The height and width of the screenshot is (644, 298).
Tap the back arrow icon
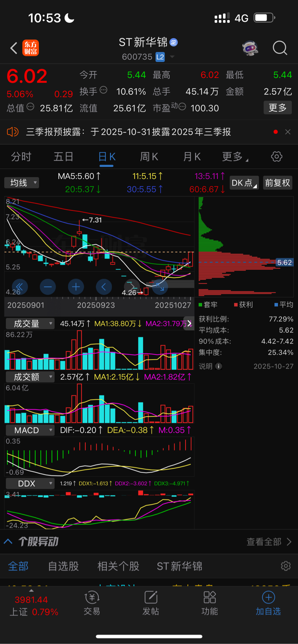tap(14, 48)
